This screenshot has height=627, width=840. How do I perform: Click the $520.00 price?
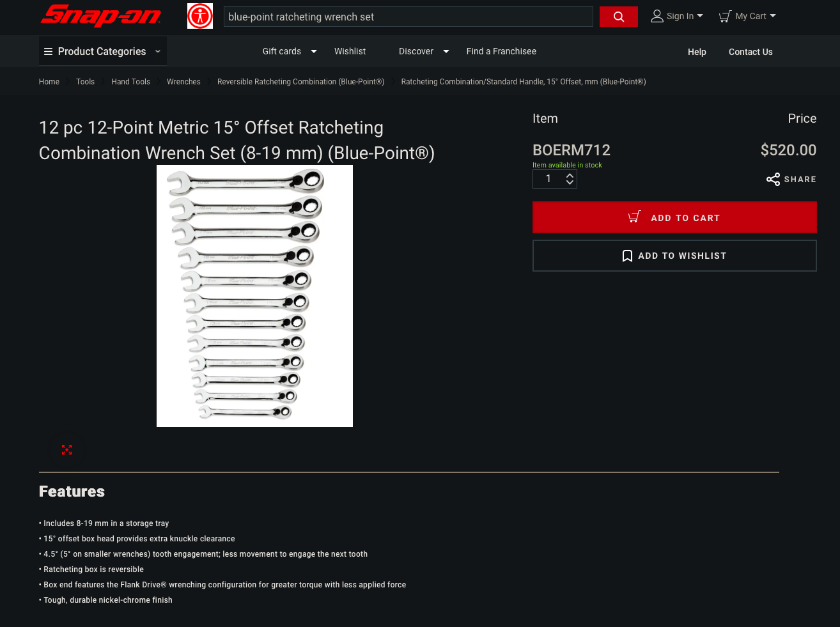[x=788, y=150]
